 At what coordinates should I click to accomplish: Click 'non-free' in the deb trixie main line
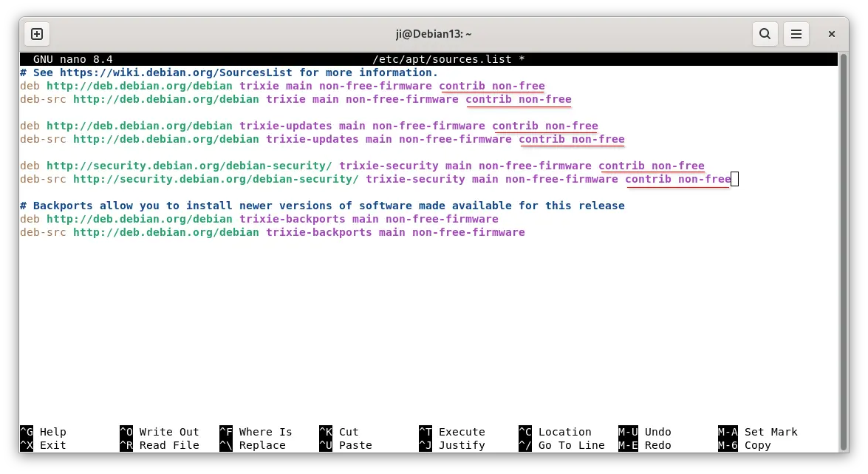point(519,86)
